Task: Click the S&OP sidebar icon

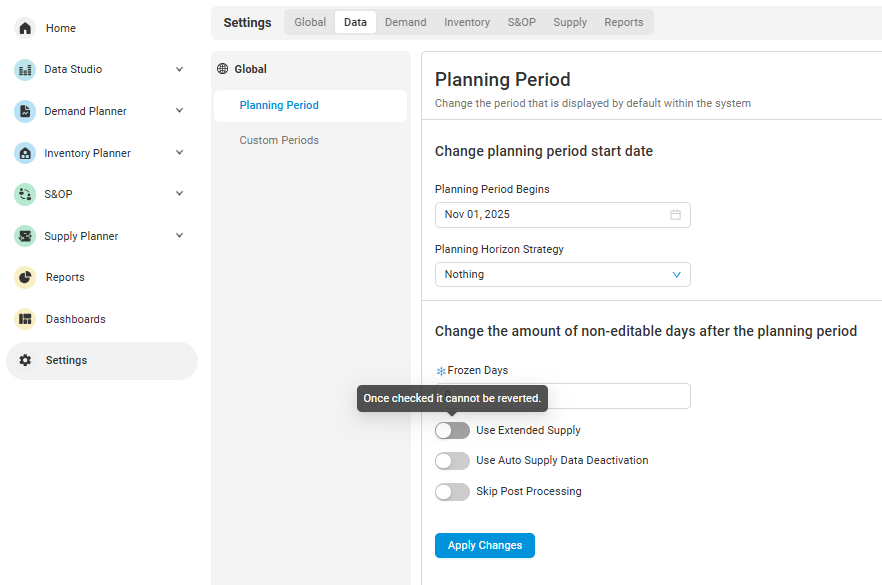Action: tap(25, 194)
